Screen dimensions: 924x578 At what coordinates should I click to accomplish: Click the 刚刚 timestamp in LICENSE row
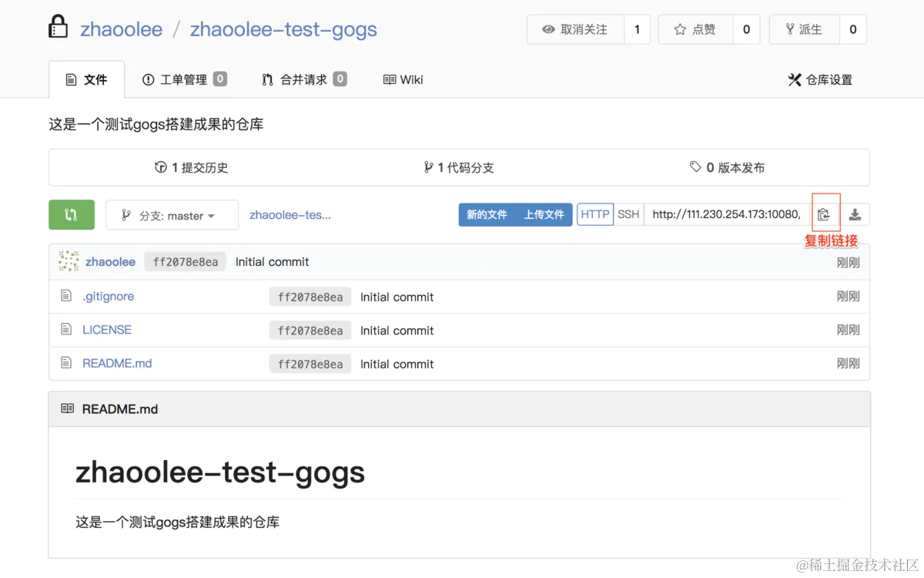pyautogui.click(x=848, y=330)
